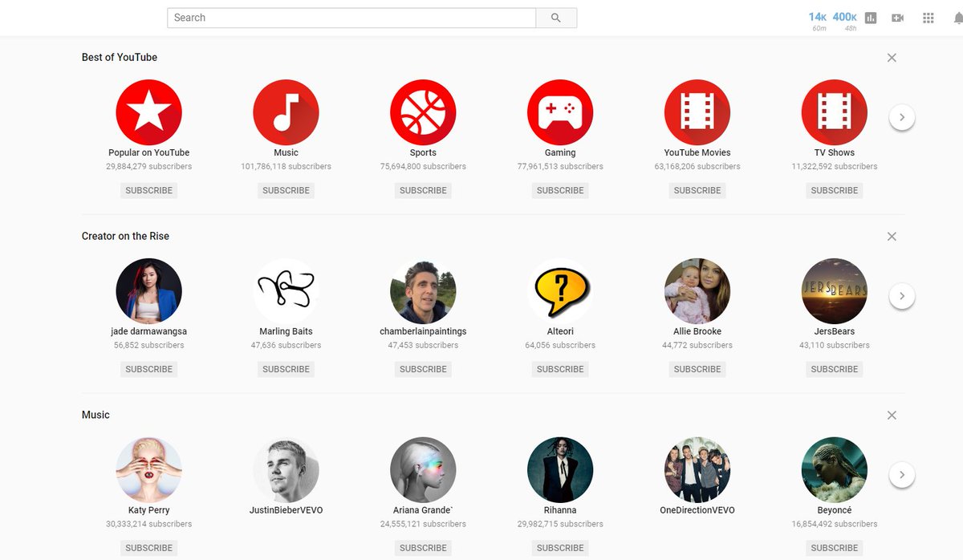The image size is (963, 560).
Task: Open the JustinBieberVEVO name link
Action: (286, 510)
